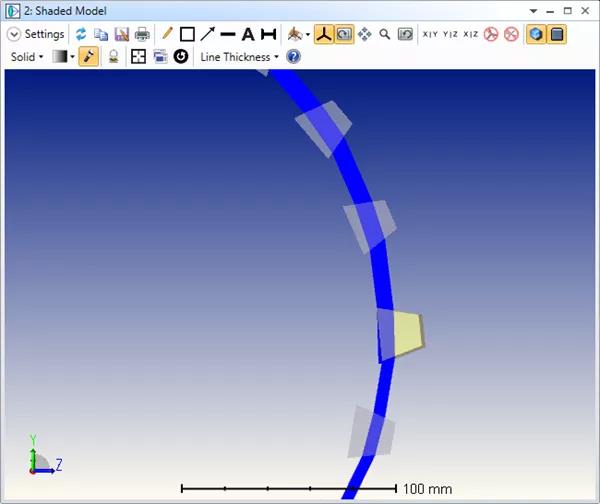Switch to the X|Y view
Viewport: 600px width, 504px height.
click(430, 34)
